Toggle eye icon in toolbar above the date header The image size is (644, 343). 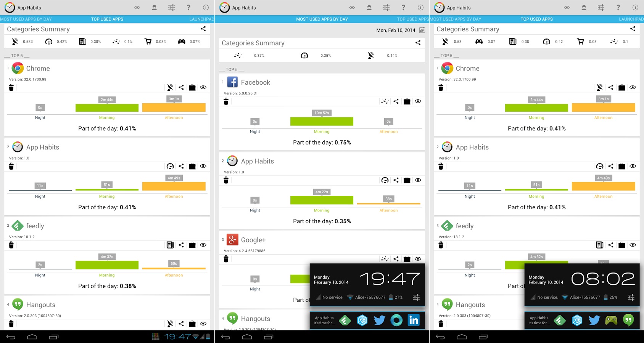point(352,8)
